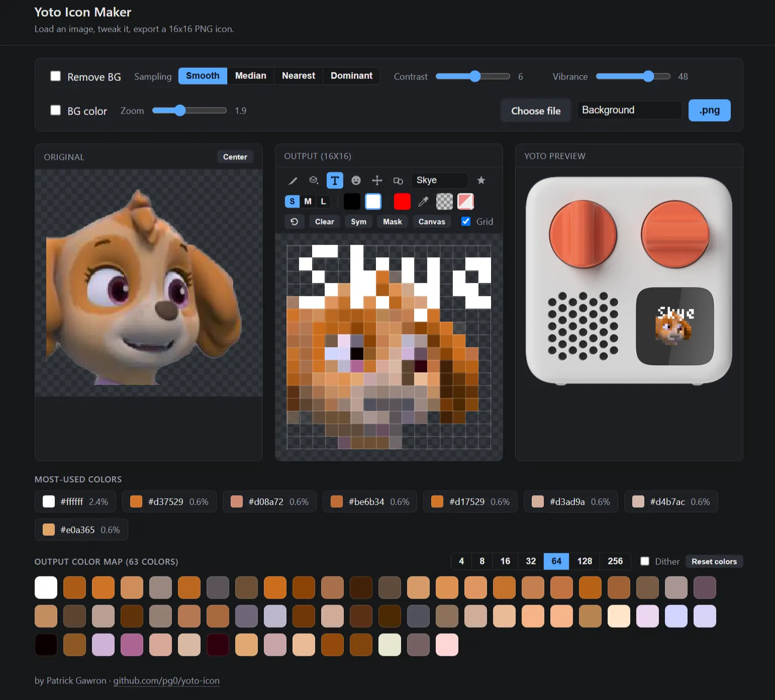Open the emoji smiley tool
This screenshot has height=700, width=775.
(x=356, y=180)
